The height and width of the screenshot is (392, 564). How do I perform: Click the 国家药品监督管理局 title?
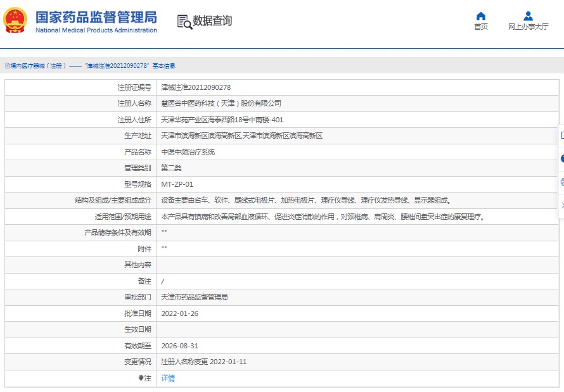point(96,17)
